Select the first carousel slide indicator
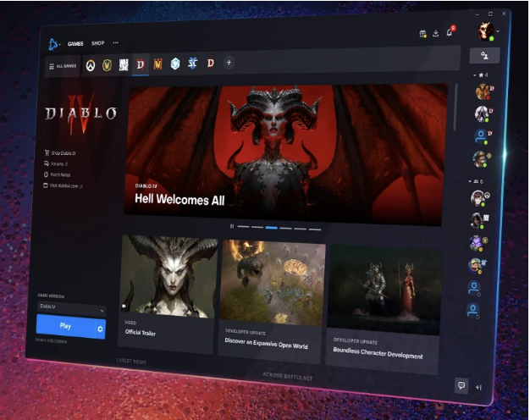 click(x=243, y=227)
